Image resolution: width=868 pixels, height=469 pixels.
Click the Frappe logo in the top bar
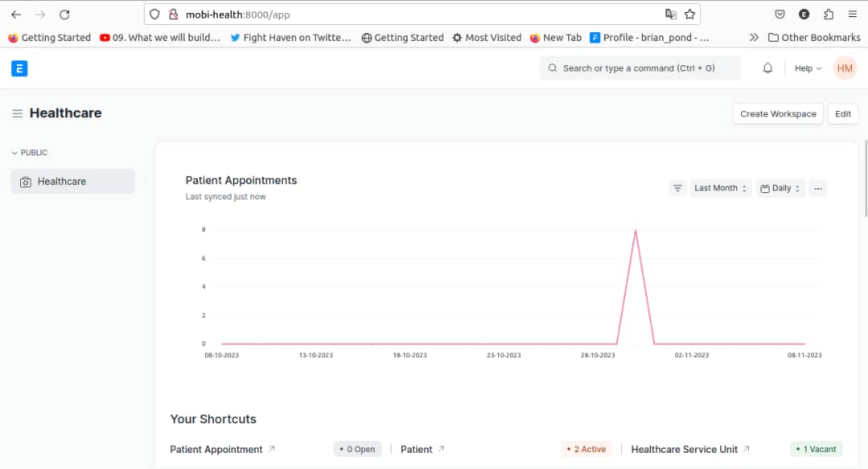[19, 68]
